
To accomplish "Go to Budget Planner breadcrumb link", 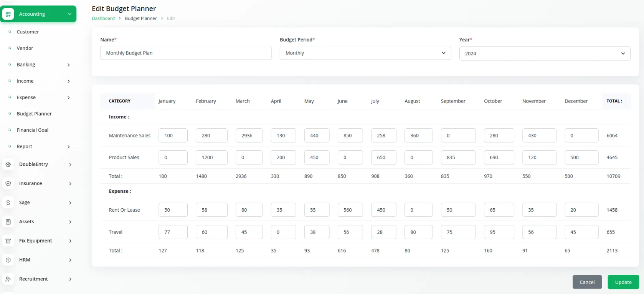I will tap(141, 18).
